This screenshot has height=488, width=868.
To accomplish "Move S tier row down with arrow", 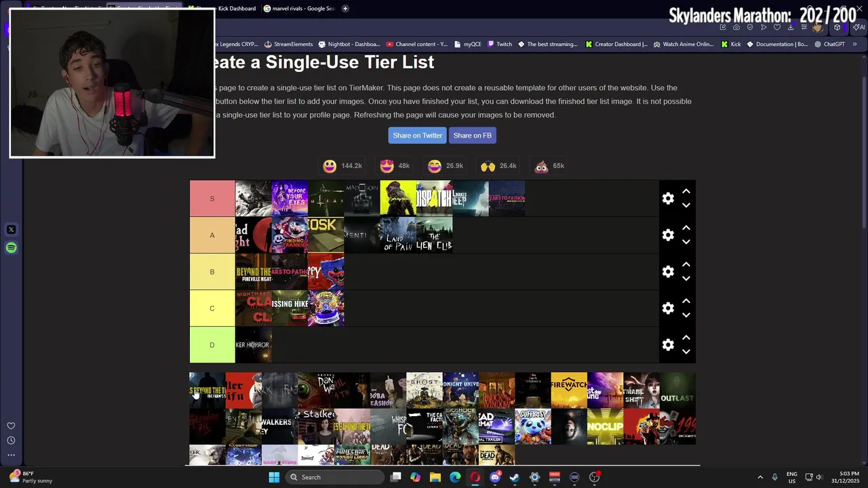I will click(x=686, y=205).
